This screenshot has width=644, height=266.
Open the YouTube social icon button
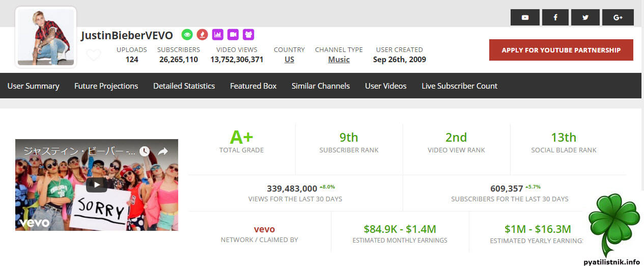525,17
